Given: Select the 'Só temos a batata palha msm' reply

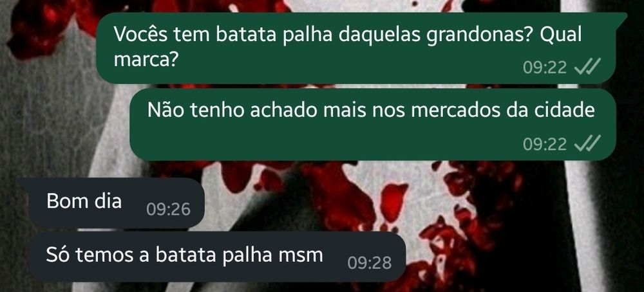Looking at the screenshot, I should click(217, 257).
